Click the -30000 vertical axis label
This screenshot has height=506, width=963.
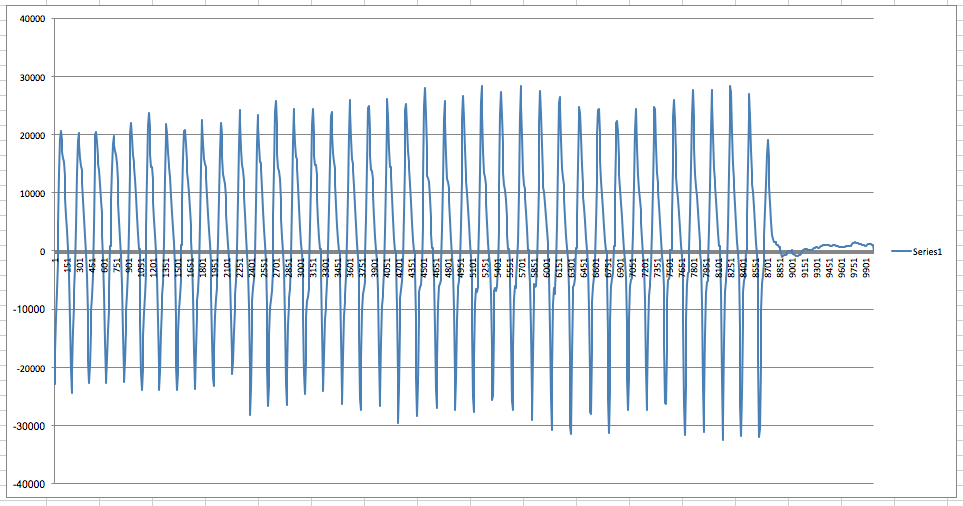25,425
